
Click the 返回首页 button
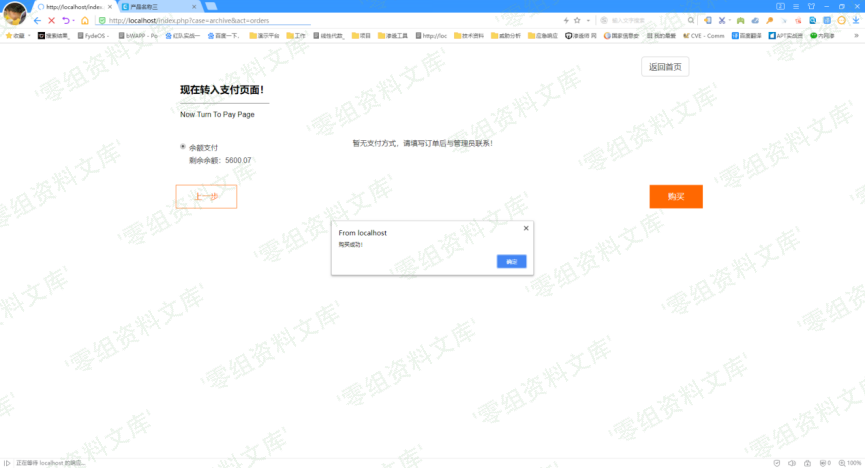coord(665,67)
